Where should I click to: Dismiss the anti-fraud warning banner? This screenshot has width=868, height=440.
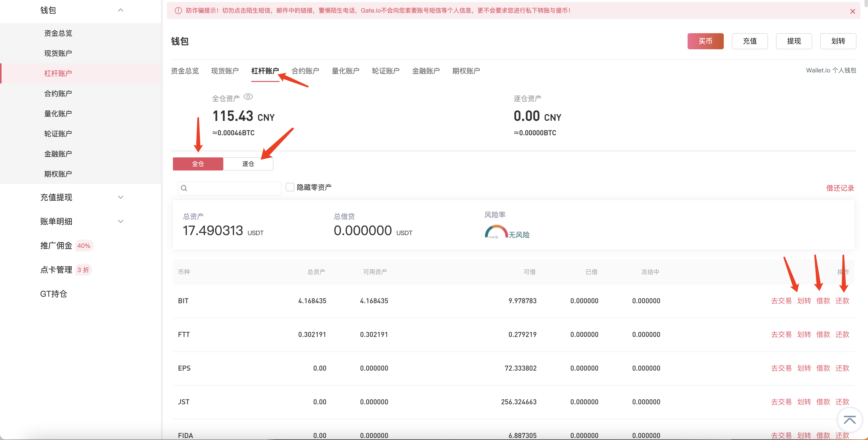852,11
